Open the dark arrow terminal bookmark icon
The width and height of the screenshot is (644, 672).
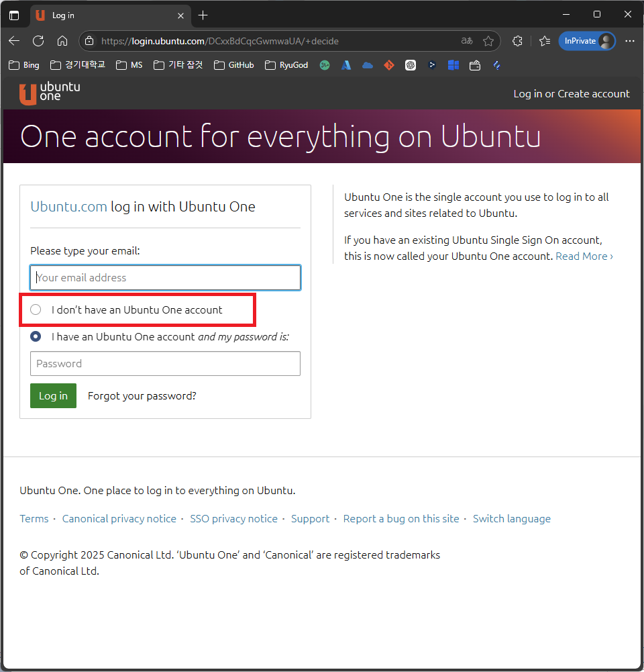click(x=432, y=65)
